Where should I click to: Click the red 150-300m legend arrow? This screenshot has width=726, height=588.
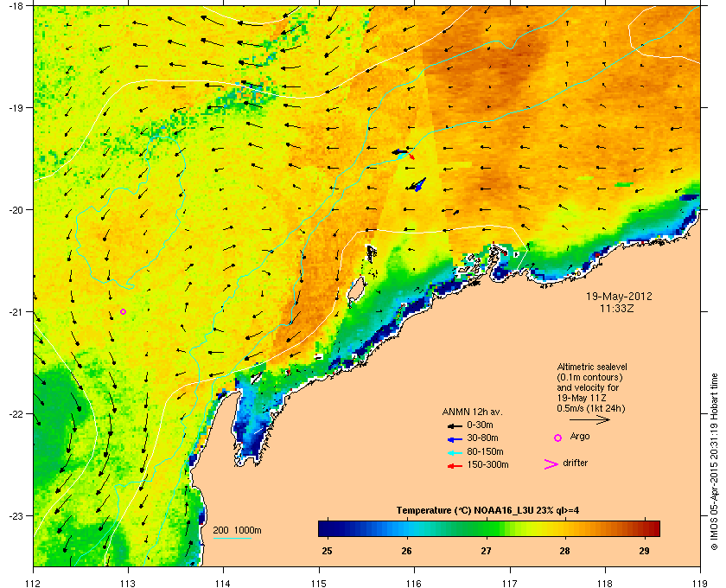[x=455, y=466]
